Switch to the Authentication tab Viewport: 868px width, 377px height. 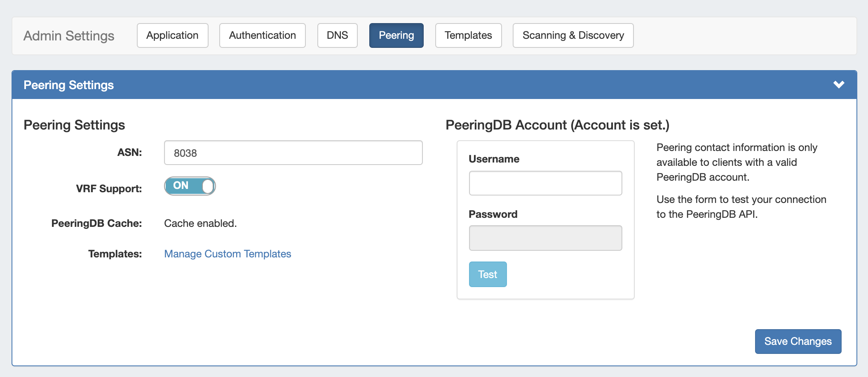[262, 35]
